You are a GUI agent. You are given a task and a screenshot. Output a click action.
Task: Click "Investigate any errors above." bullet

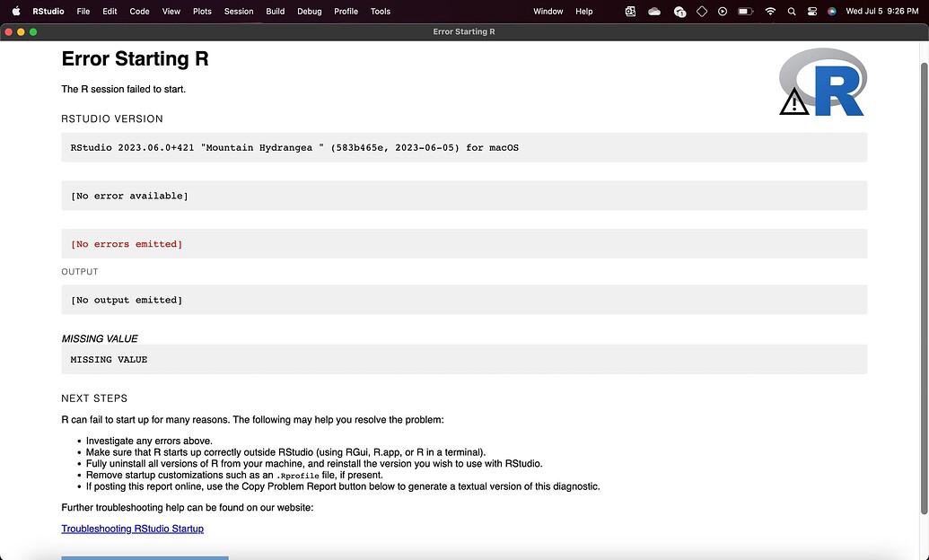pyautogui.click(x=149, y=441)
